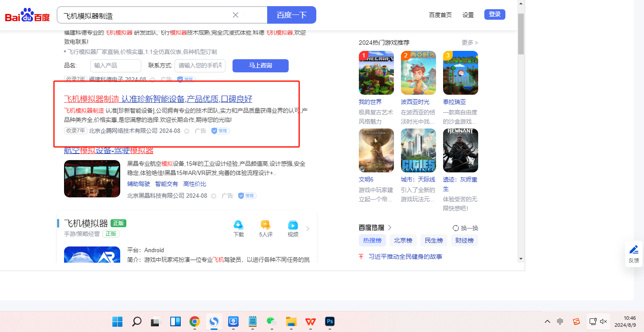
Task: Click the Baidu logo
Action: click(x=28, y=15)
